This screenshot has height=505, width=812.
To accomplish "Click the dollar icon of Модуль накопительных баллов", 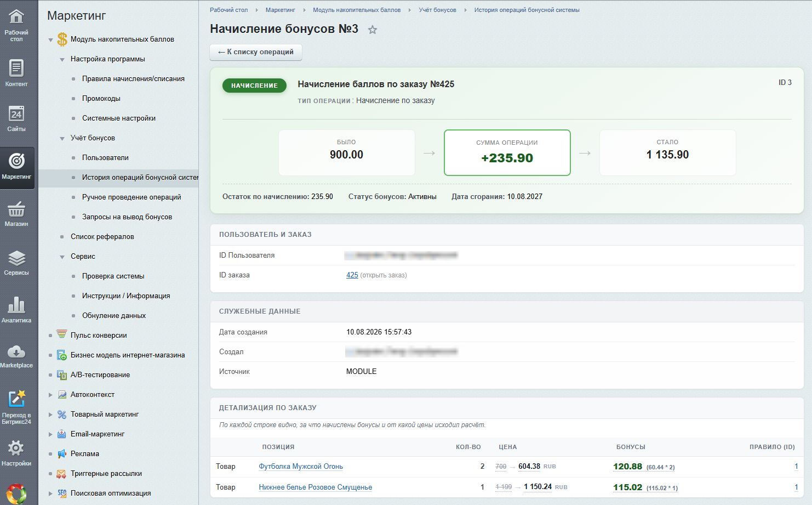I will point(62,39).
